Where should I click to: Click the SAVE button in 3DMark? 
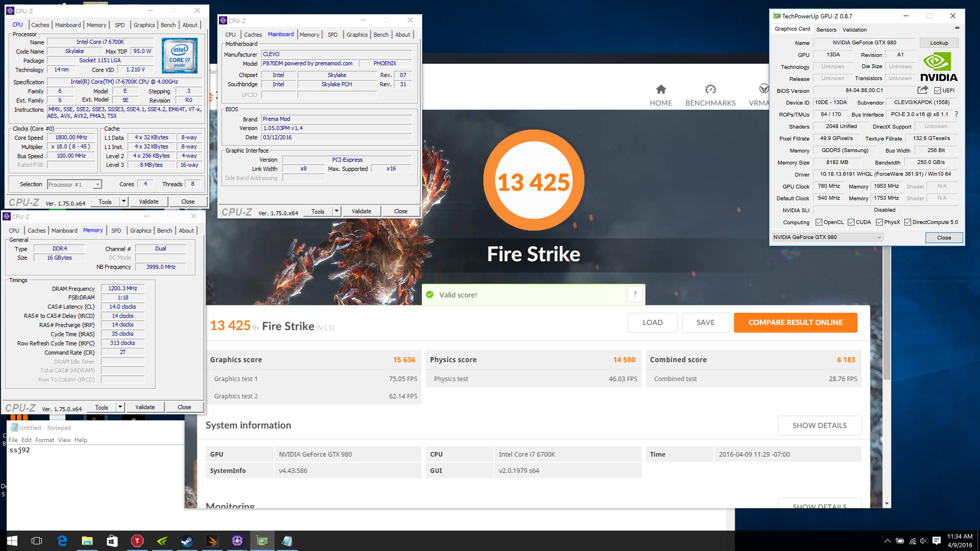coord(705,322)
